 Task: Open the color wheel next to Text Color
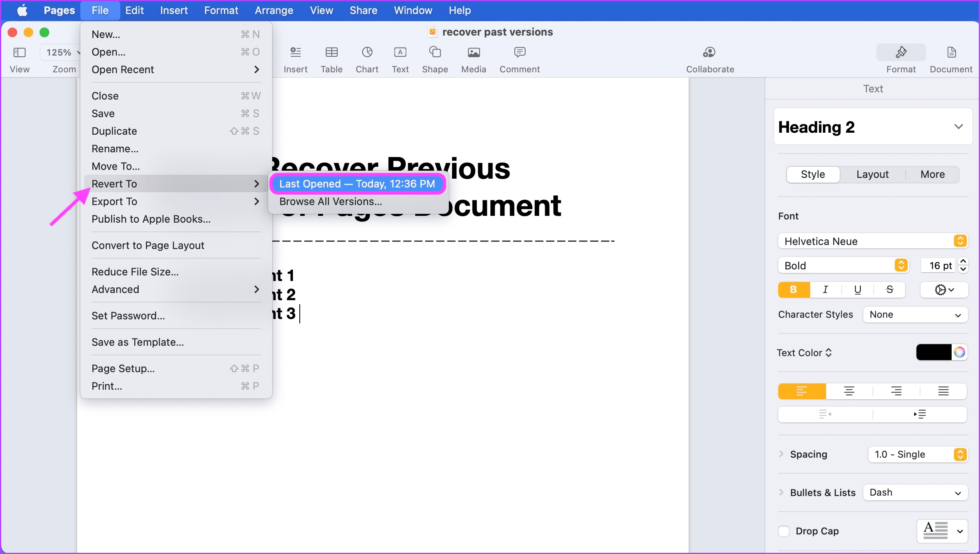959,352
